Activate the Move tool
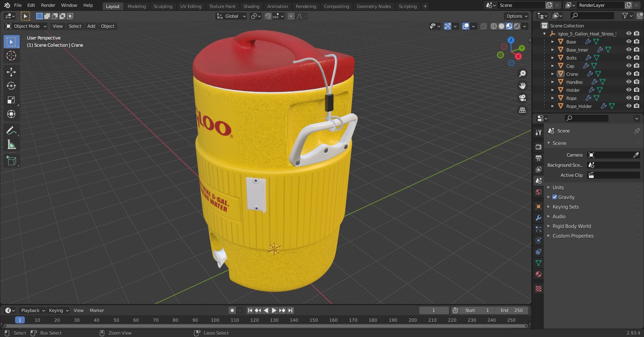The image size is (644, 337). (11, 72)
